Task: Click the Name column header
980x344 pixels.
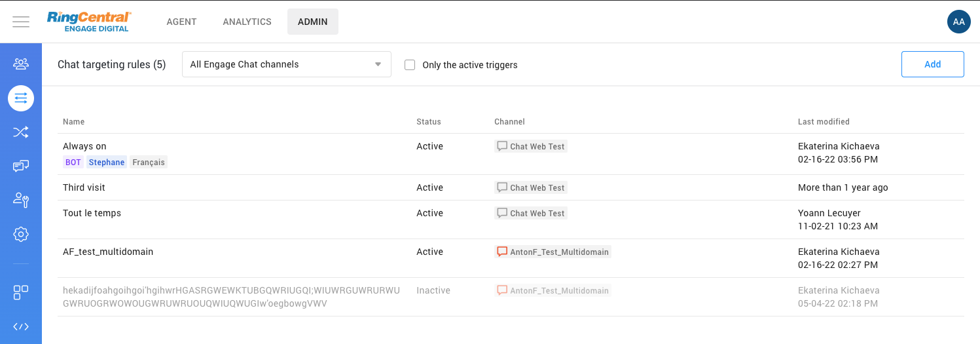Action: click(73, 122)
